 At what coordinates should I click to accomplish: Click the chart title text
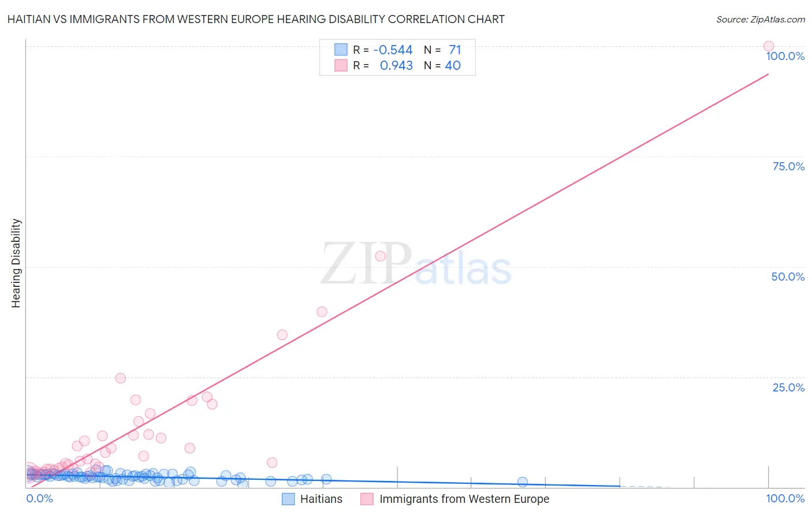point(256,19)
